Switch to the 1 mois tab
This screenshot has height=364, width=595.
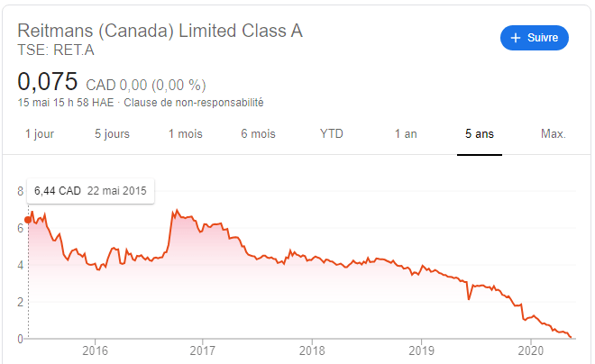pos(186,134)
